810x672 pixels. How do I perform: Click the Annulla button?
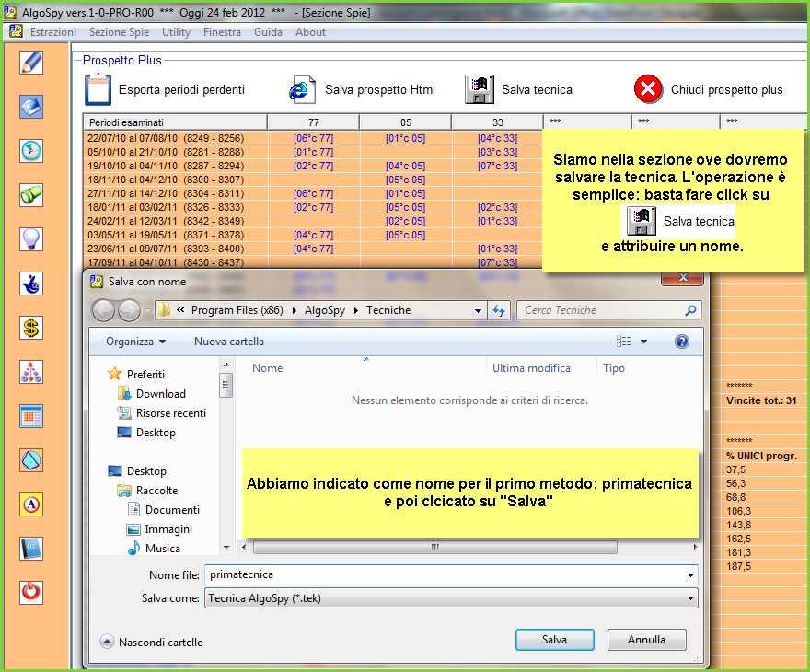(x=647, y=640)
